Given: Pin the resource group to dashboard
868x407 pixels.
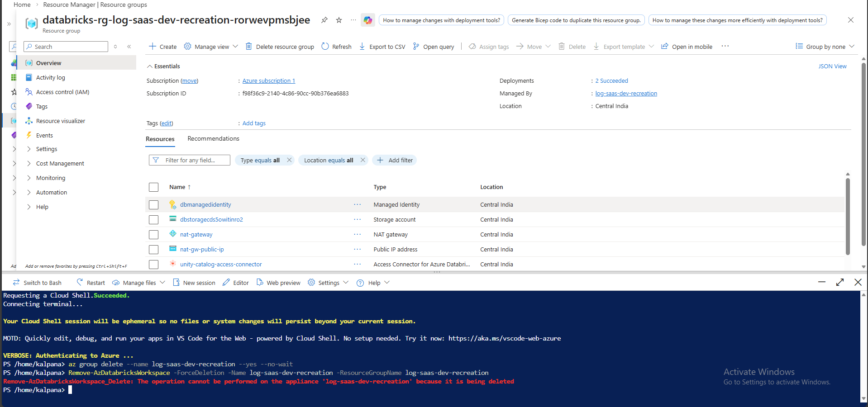Looking at the screenshot, I should [324, 20].
